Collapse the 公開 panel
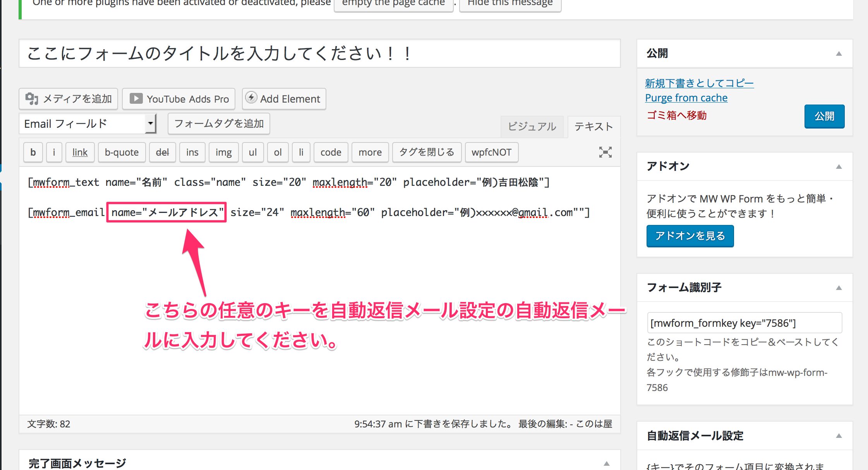The width and height of the screenshot is (868, 470). click(x=839, y=53)
